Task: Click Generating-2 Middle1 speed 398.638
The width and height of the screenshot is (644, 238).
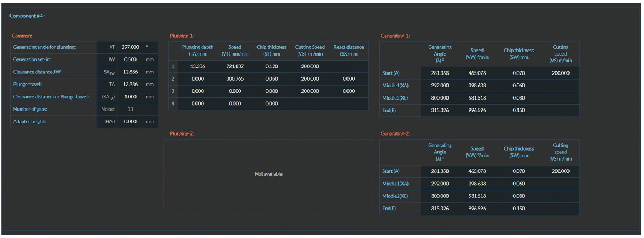Action: pos(477,184)
